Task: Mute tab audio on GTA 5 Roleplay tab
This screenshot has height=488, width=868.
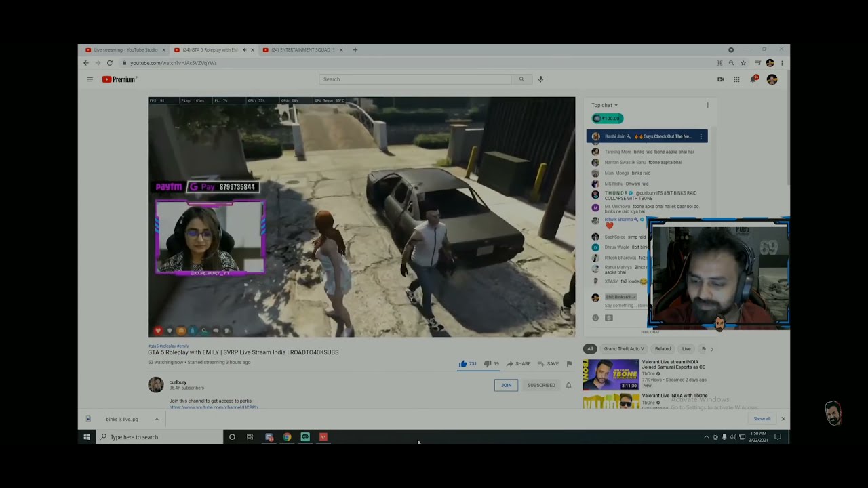Action: click(x=244, y=50)
